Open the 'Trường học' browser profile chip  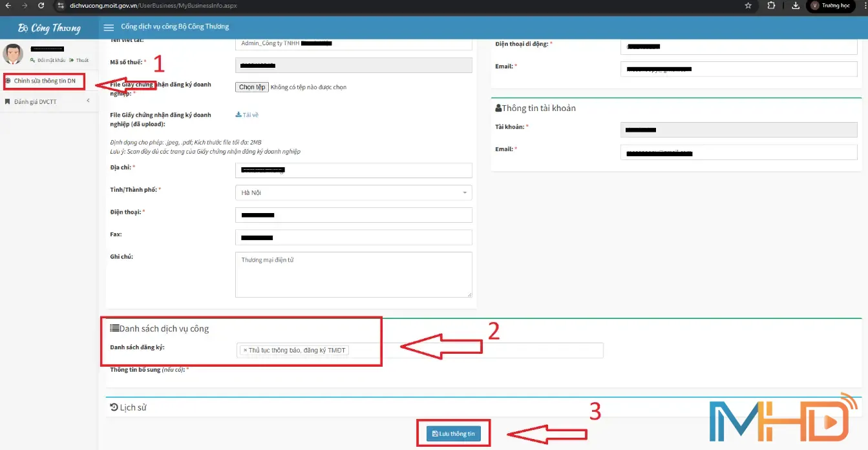[831, 6]
